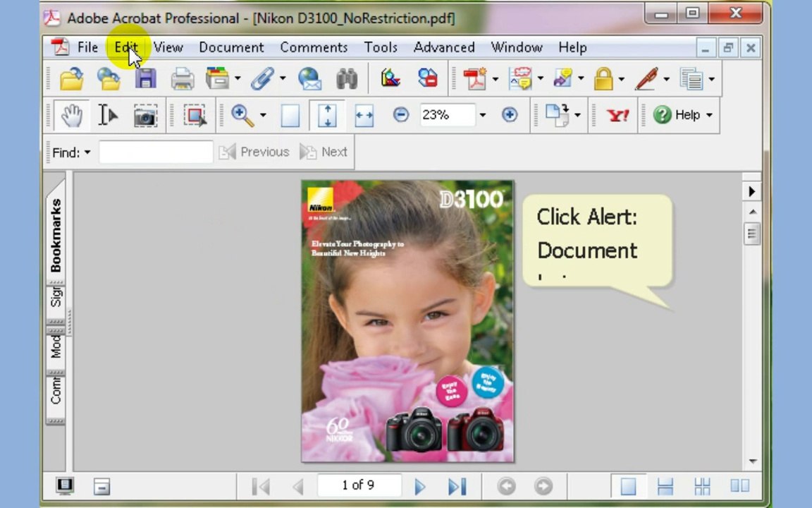812x508 pixels.
Task: Toggle Fit Page view
Action: click(327, 115)
